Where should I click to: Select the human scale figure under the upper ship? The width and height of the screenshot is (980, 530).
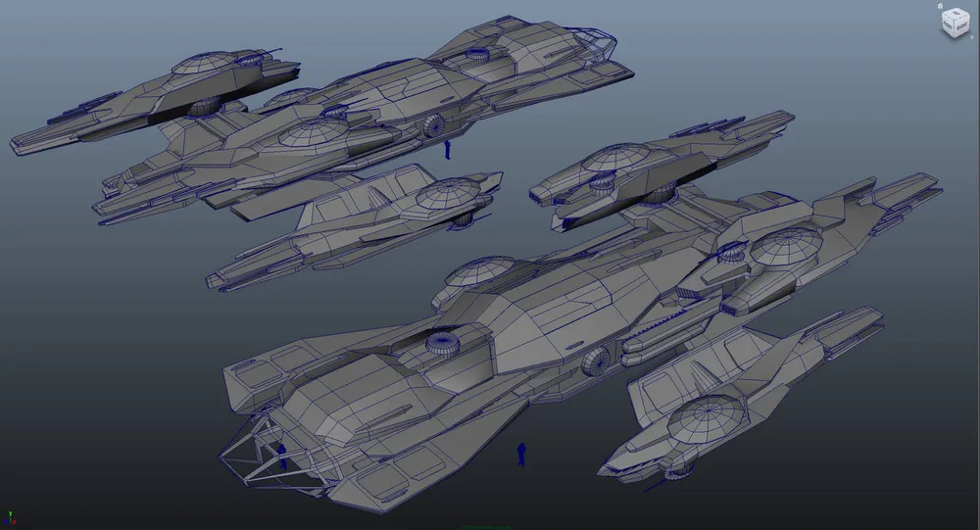(x=448, y=149)
